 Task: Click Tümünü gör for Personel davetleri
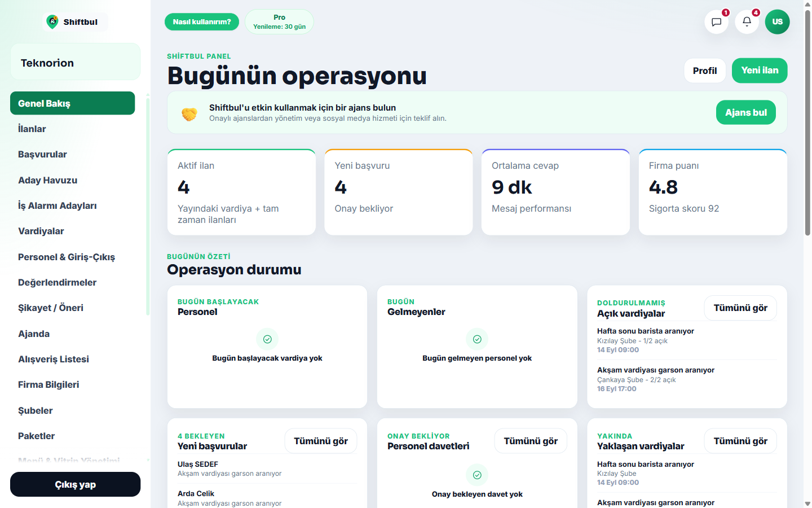coord(531,441)
